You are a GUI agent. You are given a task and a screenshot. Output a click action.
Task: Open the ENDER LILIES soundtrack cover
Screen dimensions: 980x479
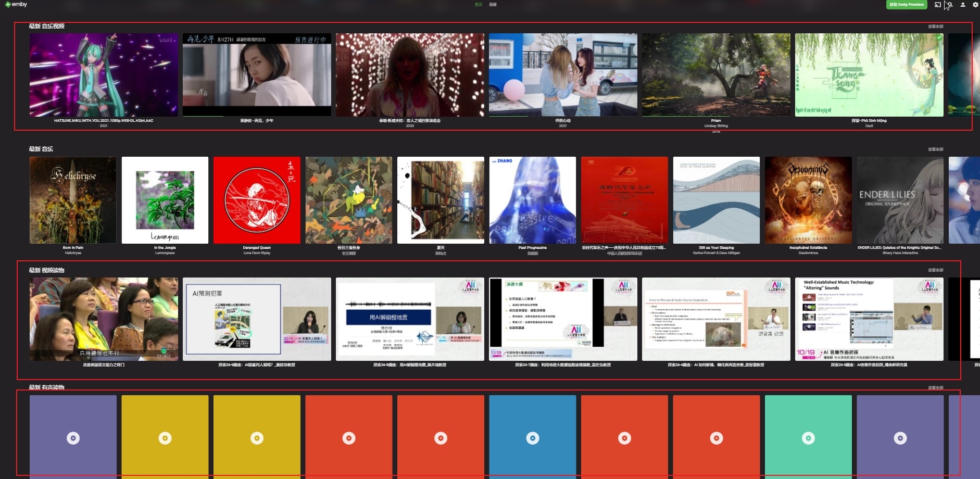(900, 200)
